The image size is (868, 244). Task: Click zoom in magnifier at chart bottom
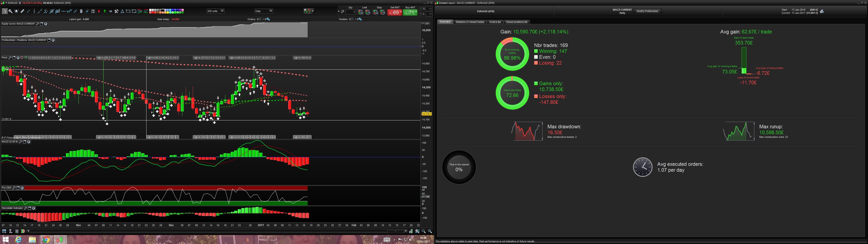coord(430,231)
